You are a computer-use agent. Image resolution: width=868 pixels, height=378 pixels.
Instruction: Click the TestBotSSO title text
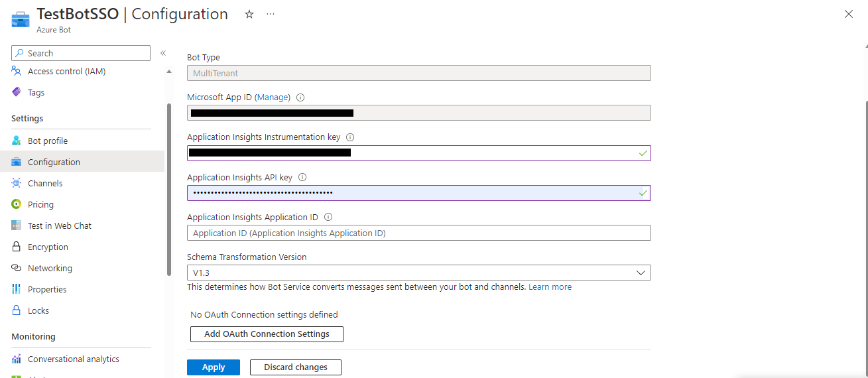click(x=78, y=14)
